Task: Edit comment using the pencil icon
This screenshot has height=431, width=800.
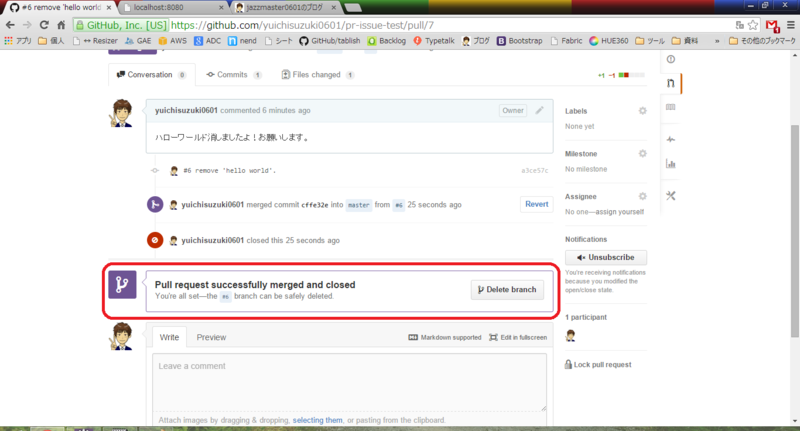Action: point(539,110)
